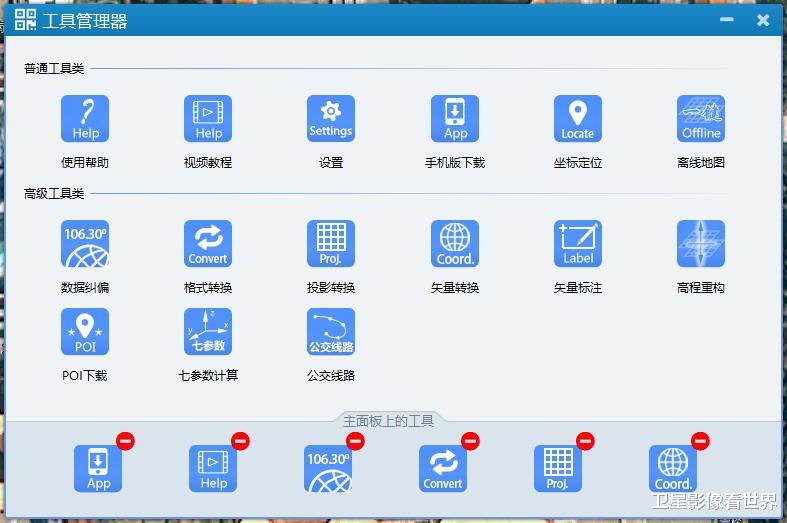Click the POI下载 text label
The width and height of the screenshot is (787, 523).
(x=85, y=375)
